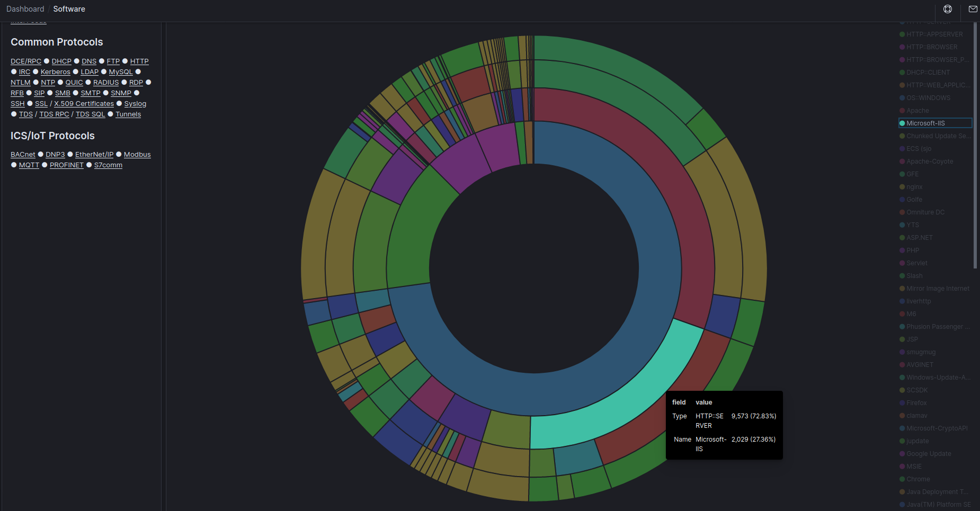Open the newsfeed envelope icon
The height and width of the screenshot is (511, 980).
973,9
